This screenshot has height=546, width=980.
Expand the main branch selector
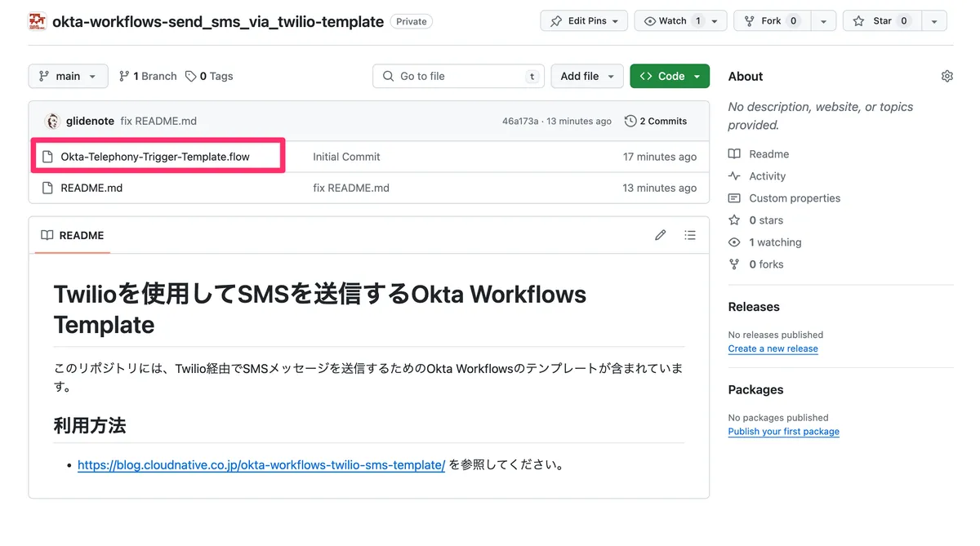click(68, 76)
